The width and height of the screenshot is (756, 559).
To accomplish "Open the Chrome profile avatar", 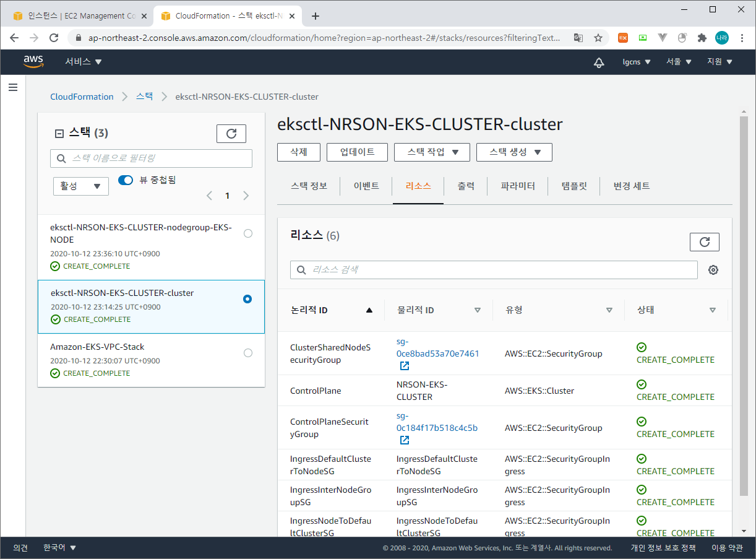I will point(722,38).
